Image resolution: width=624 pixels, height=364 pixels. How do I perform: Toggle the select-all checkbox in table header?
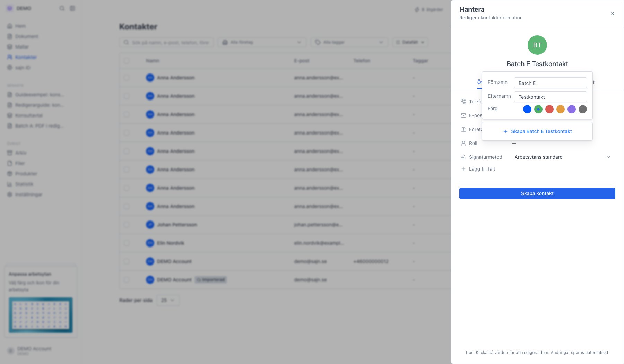(127, 61)
